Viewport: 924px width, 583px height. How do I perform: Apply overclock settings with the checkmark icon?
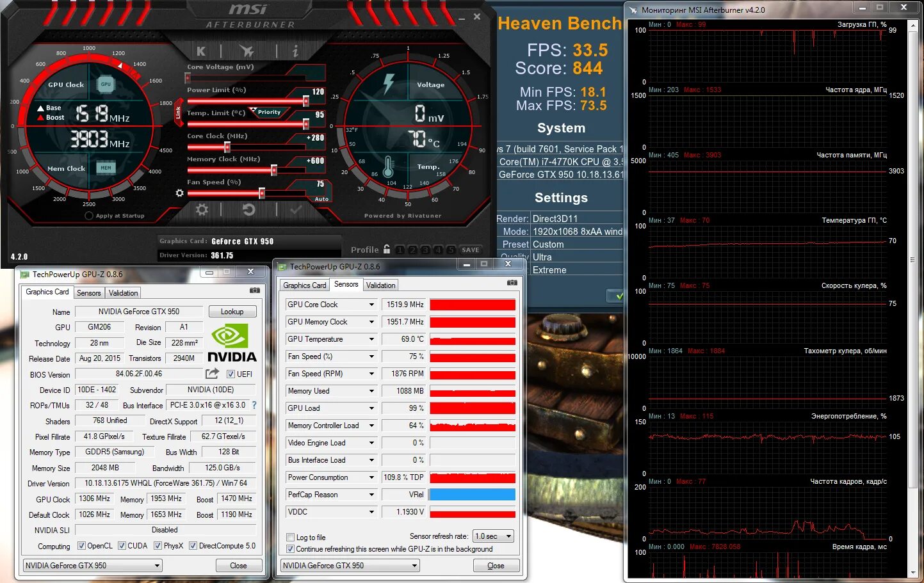pos(296,209)
